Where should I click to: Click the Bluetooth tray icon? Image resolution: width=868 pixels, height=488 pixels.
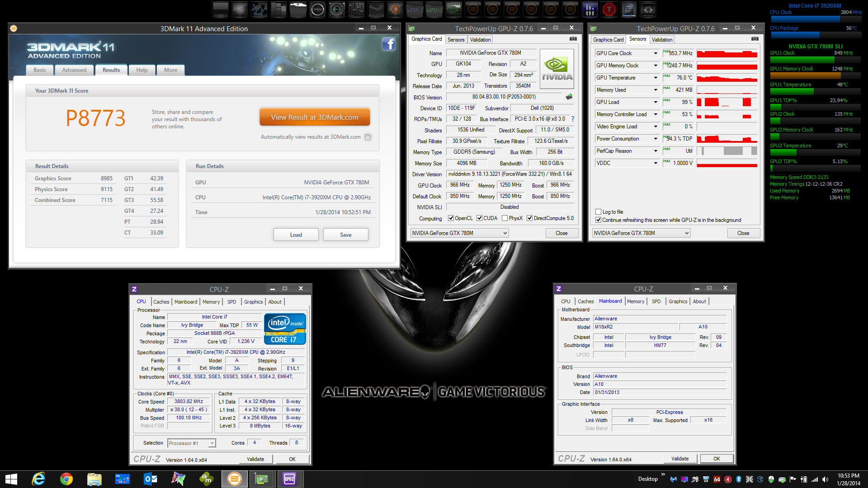pos(739,479)
